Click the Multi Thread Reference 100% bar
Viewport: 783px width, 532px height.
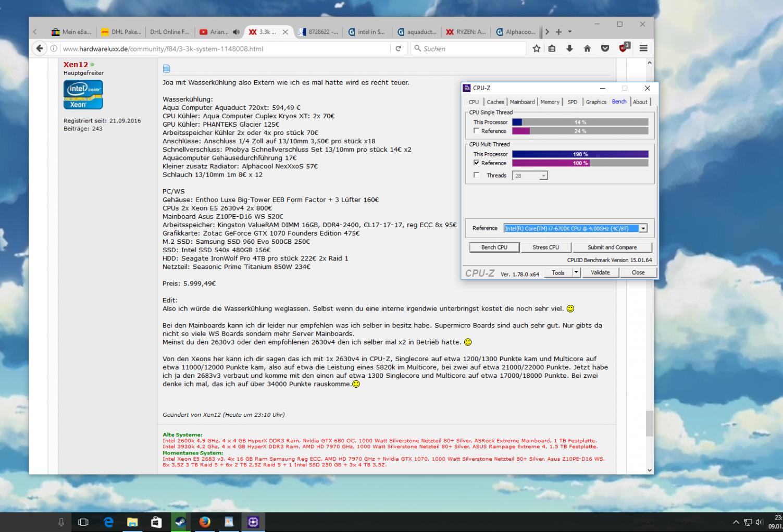click(580, 163)
